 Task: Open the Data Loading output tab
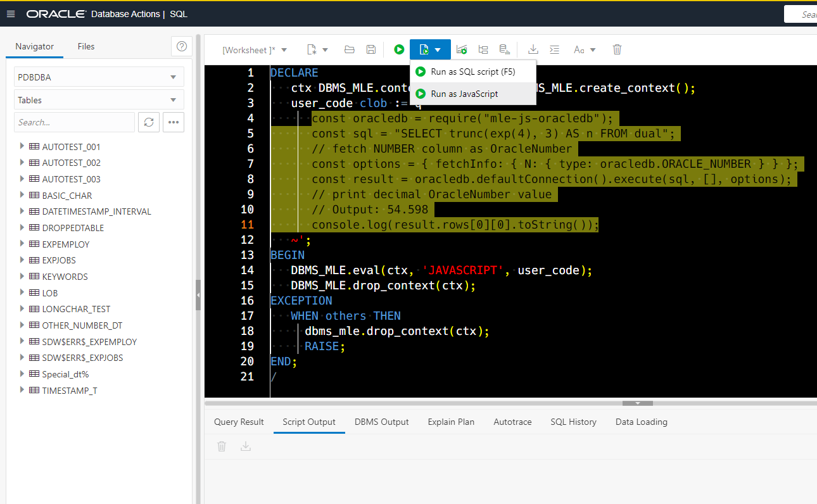tap(642, 422)
